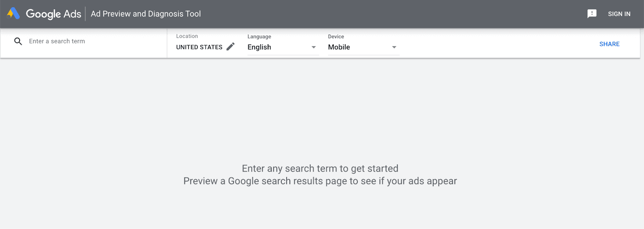Click the UNITED STATES location text
644x229 pixels.
coord(199,47)
